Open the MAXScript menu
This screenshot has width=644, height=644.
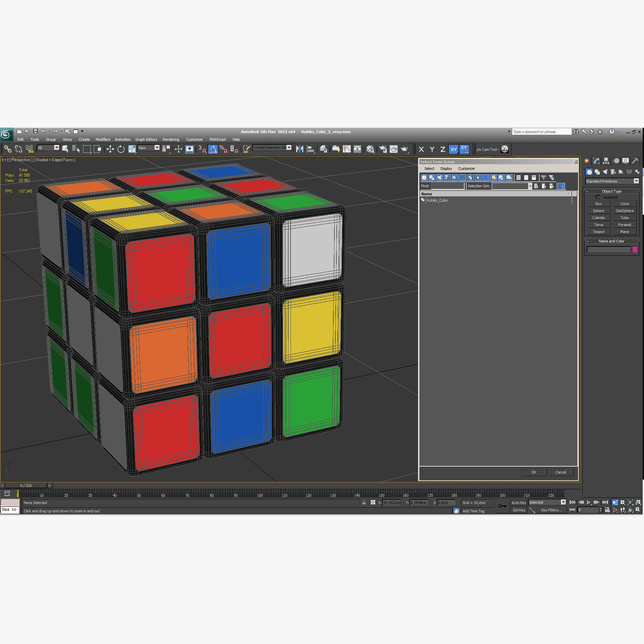pos(217,139)
